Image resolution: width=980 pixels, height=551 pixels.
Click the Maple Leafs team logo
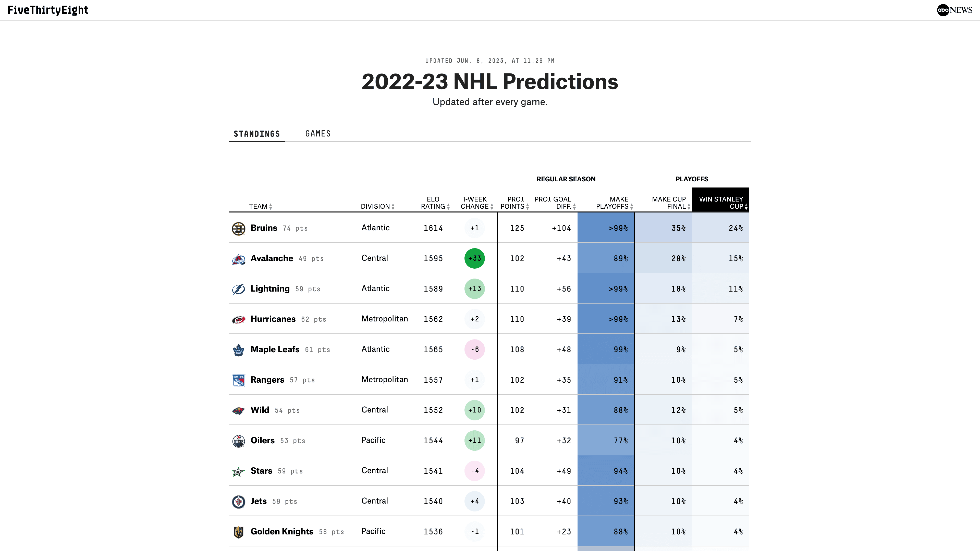(x=239, y=350)
